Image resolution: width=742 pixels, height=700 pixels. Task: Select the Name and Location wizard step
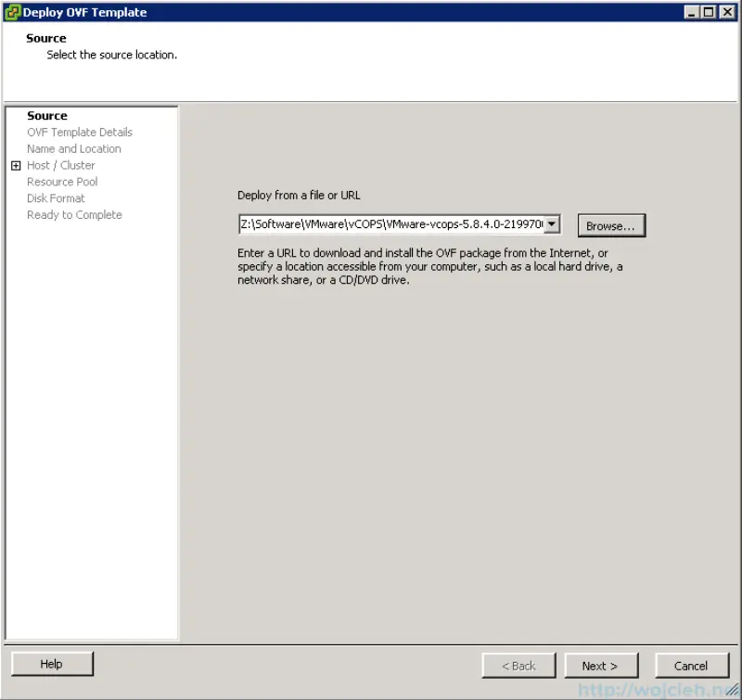tap(73, 148)
